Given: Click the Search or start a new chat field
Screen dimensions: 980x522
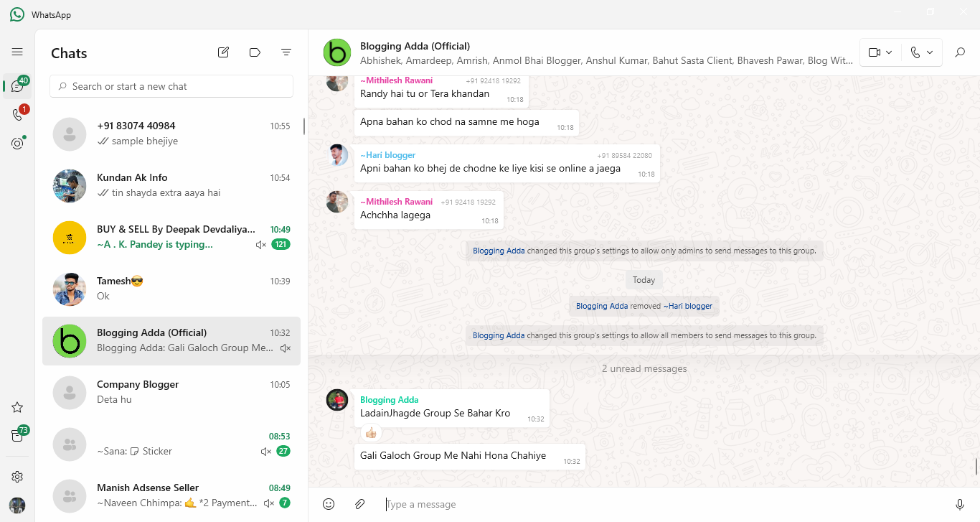Looking at the screenshot, I should 171,86.
